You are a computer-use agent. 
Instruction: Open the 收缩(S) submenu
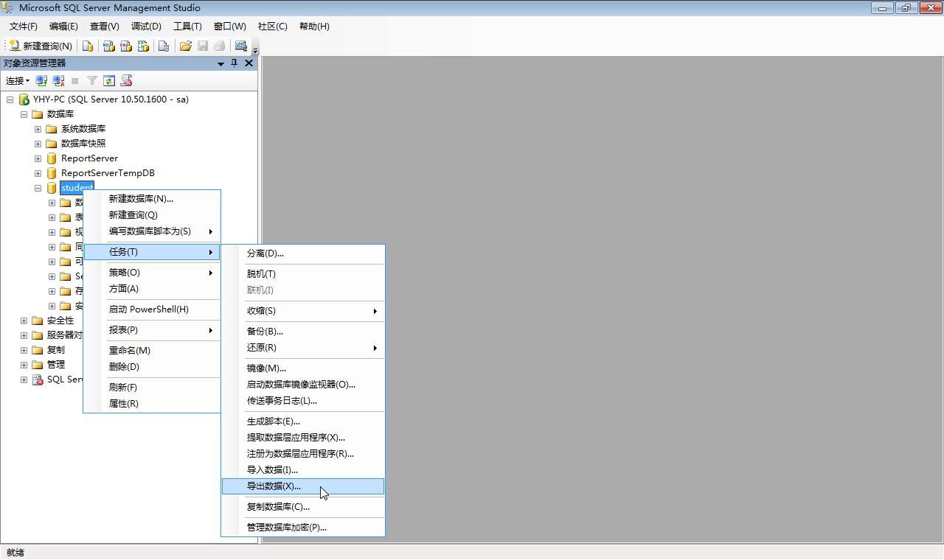303,311
